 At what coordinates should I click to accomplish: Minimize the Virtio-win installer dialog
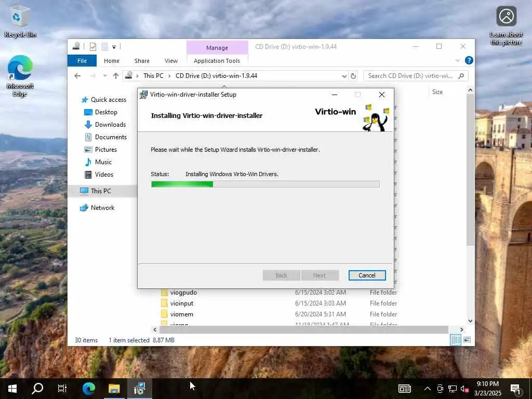coord(335,95)
